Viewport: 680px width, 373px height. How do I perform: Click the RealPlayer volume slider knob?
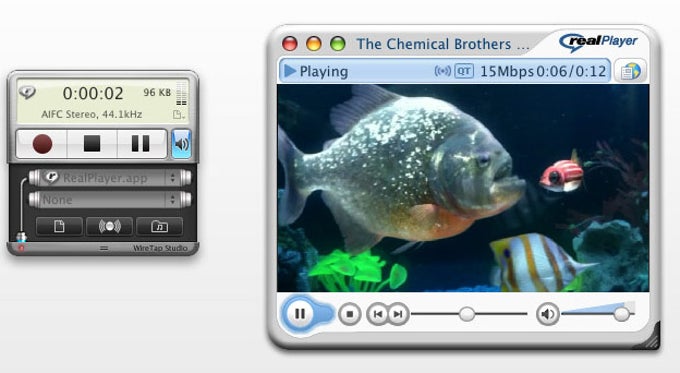(621, 314)
